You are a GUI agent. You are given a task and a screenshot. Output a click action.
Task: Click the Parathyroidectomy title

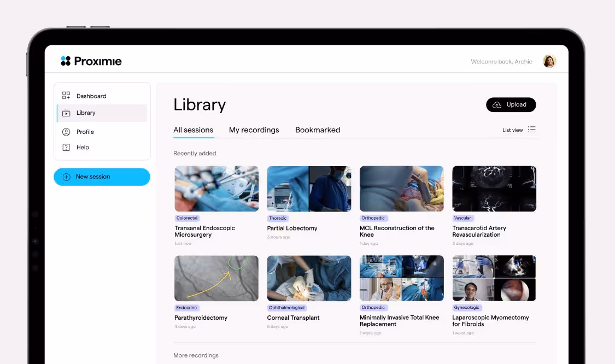point(201,318)
